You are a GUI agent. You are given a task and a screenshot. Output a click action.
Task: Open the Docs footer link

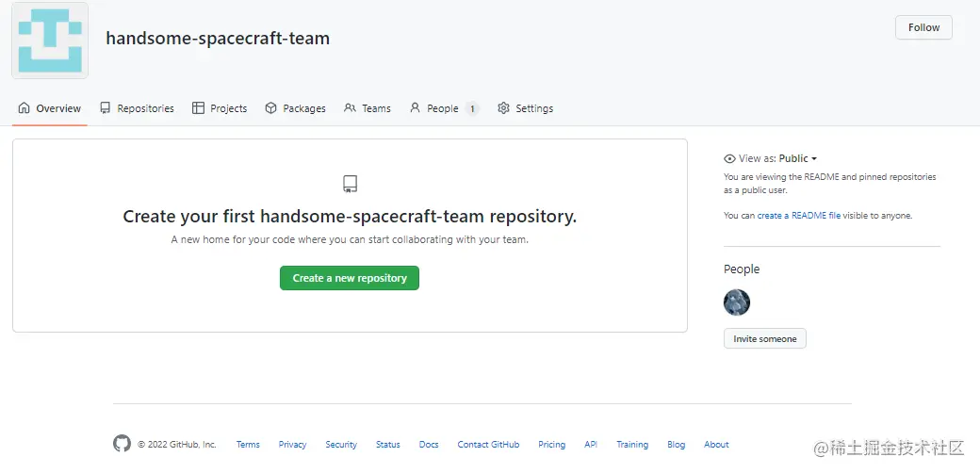click(x=429, y=445)
